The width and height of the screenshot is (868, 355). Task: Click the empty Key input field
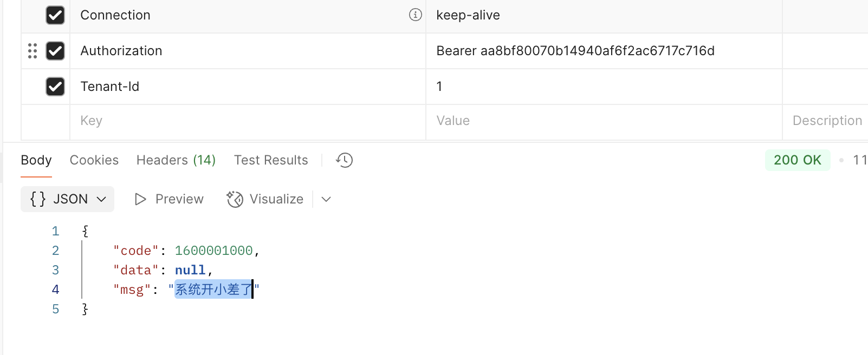[247, 121]
